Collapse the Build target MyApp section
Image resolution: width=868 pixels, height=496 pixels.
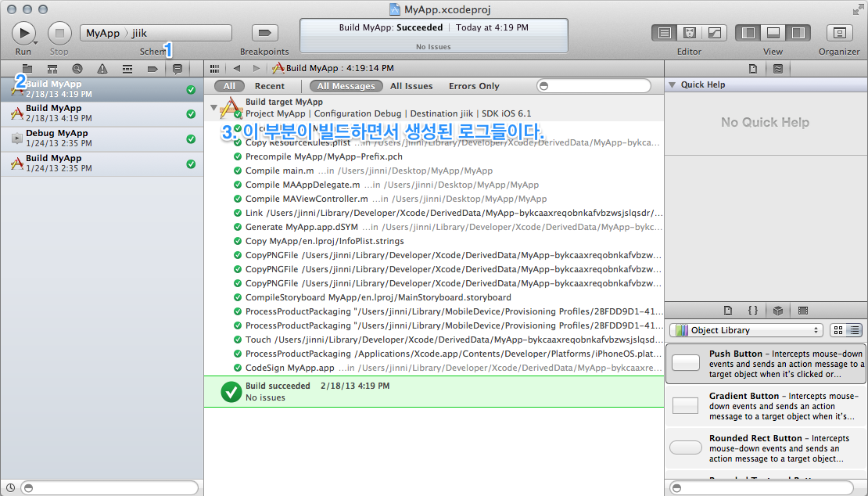point(213,107)
